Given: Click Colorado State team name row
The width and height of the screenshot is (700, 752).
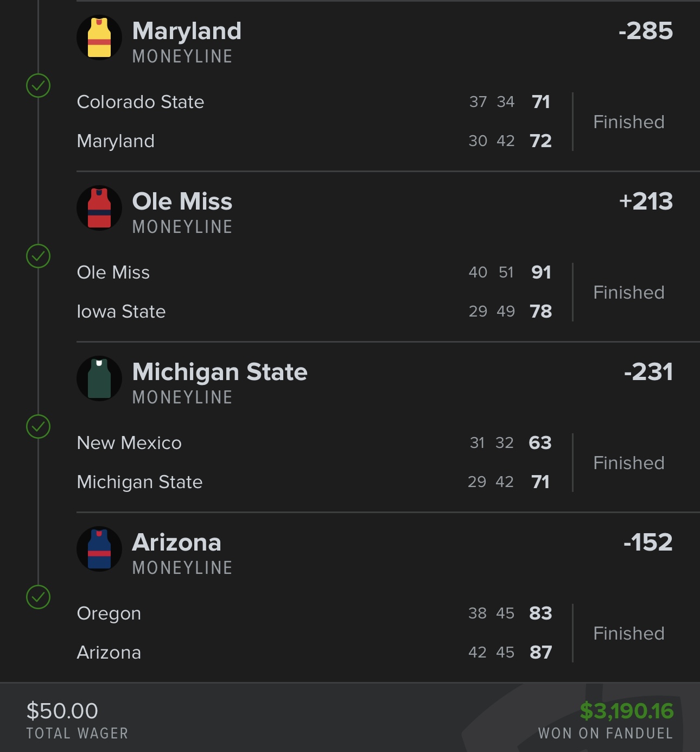Looking at the screenshot, I should pos(141,102).
